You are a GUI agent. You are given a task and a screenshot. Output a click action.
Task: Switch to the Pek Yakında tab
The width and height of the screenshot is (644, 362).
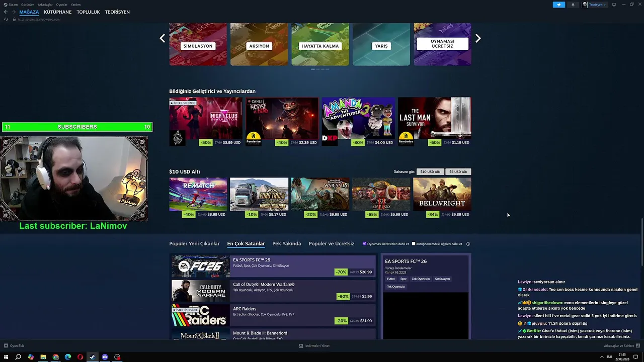(x=287, y=244)
